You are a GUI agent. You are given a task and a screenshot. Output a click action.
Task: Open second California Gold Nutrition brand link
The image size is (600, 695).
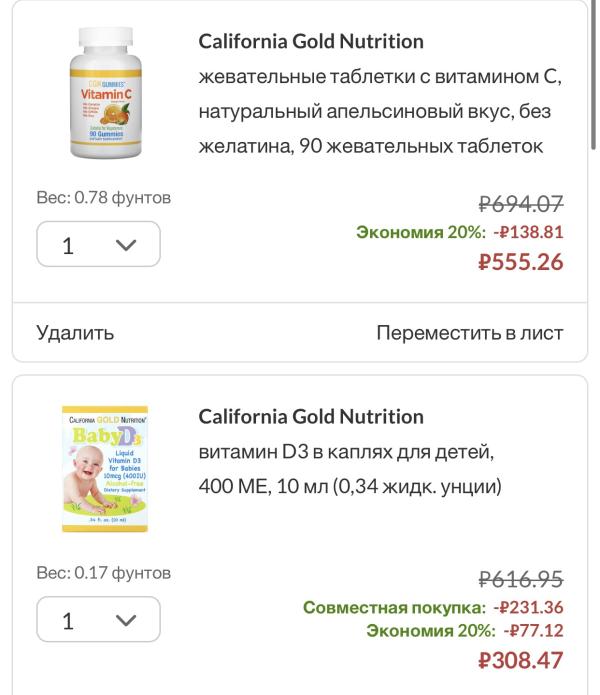(311, 417)
